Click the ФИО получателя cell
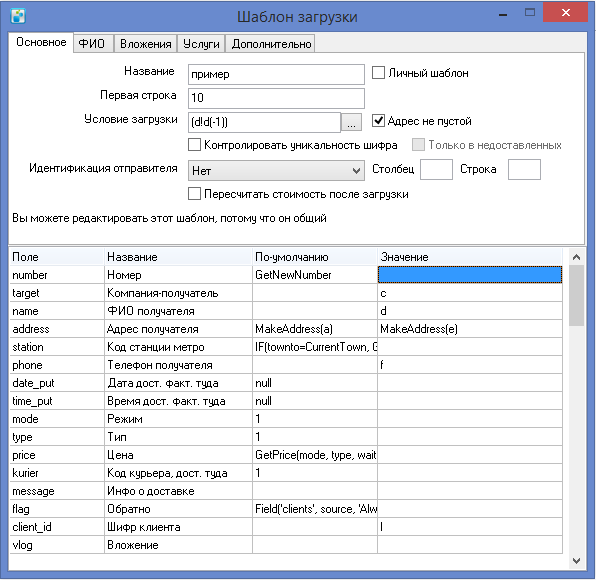 point(178,311)
